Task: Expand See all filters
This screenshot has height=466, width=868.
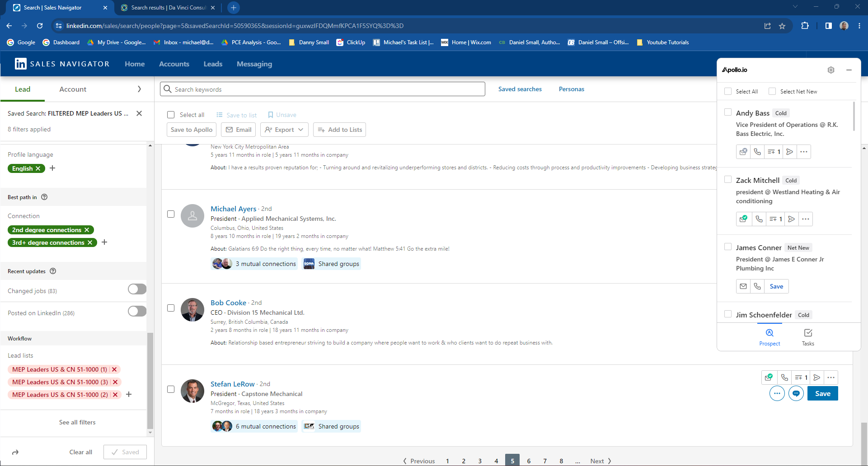Action: coord(77,422)
